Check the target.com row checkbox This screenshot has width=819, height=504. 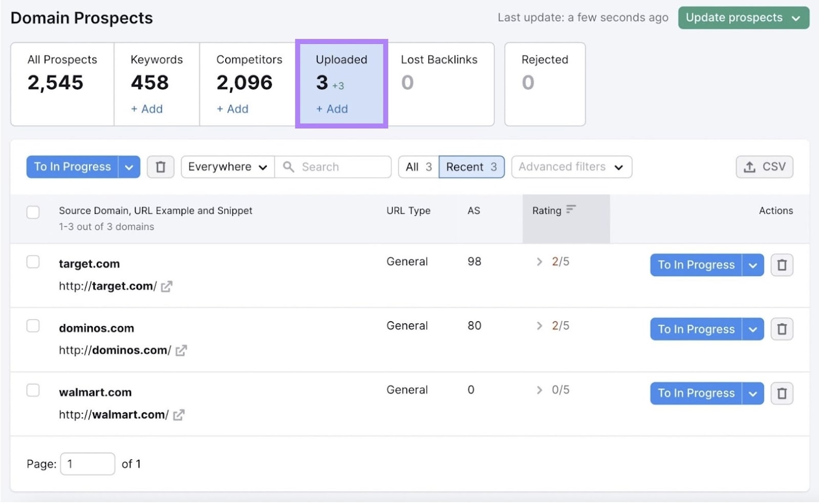[33, 261]
